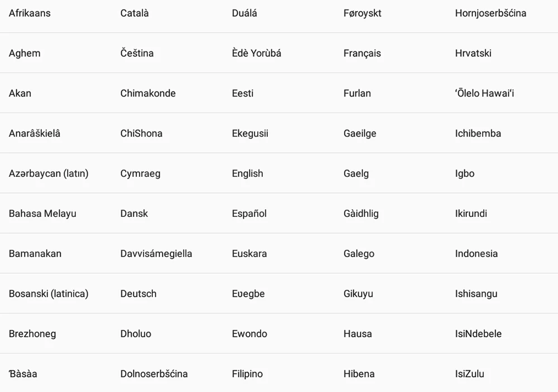The image size is (558, 392).
Task: Pick Indonesia from the language list
Action: (x=476, y=254)
